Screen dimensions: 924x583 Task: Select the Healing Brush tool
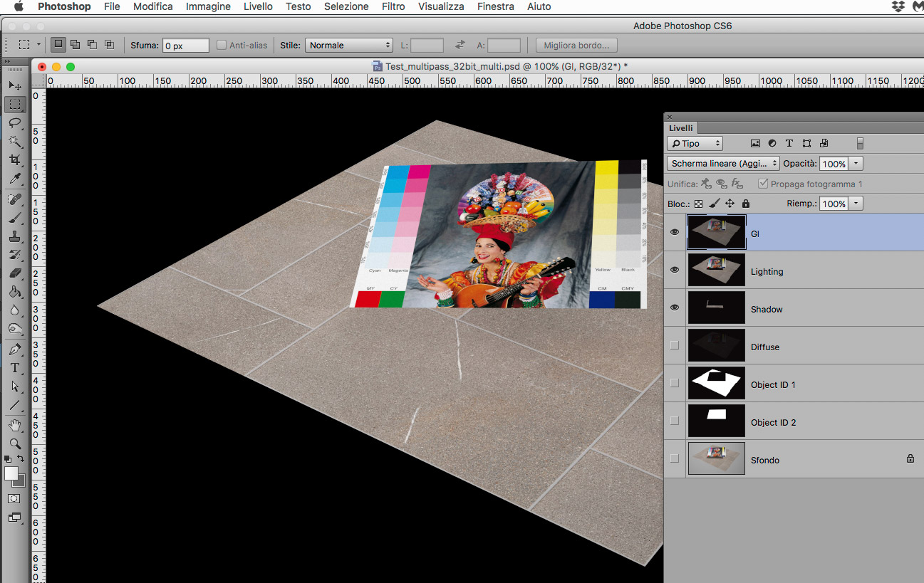[15, 199]
